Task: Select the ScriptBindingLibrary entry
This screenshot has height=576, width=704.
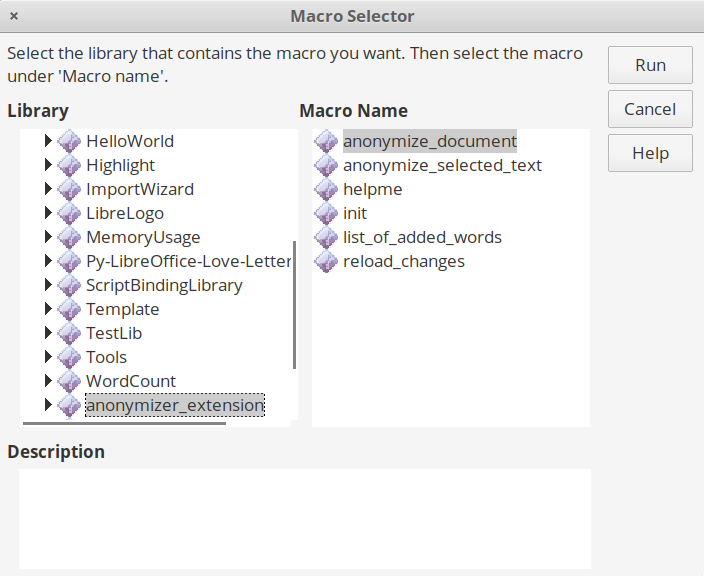Action: pos(164,286)
